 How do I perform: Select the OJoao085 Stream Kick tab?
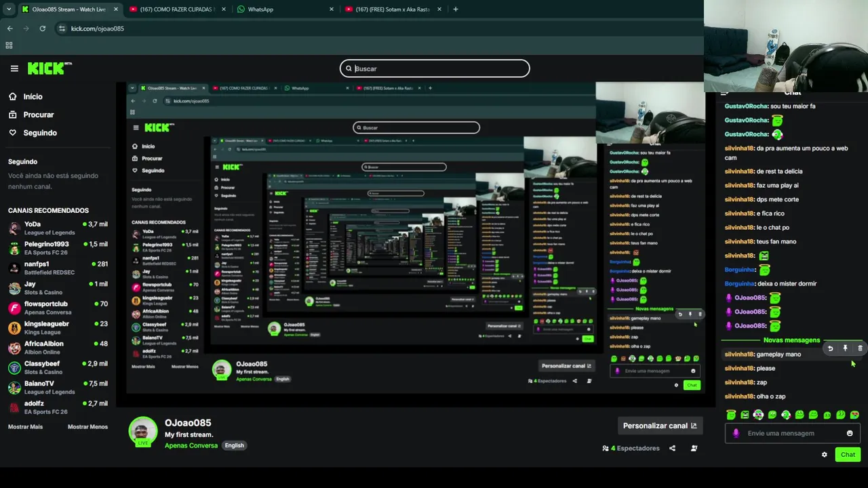click(x=69, y=9)
